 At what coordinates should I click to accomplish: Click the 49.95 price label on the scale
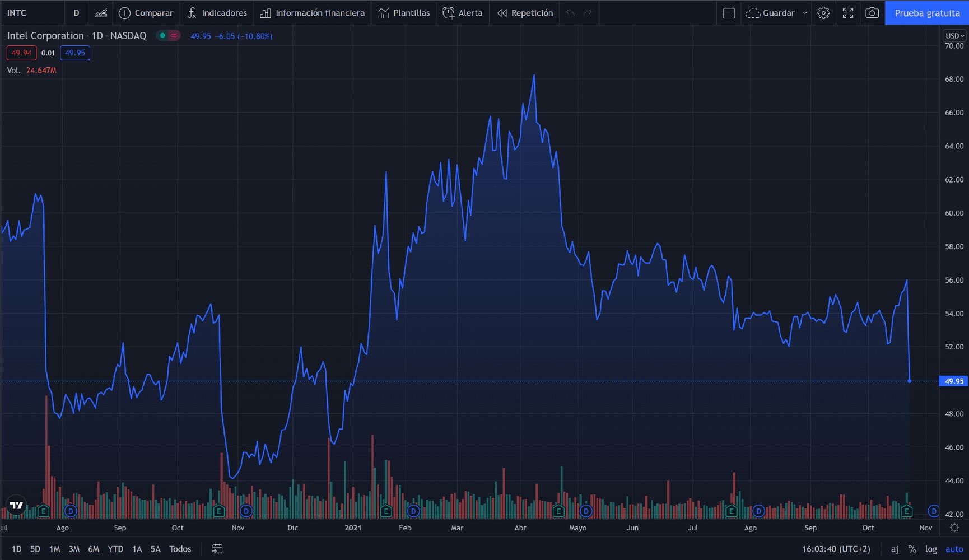[x=954, y=381]
